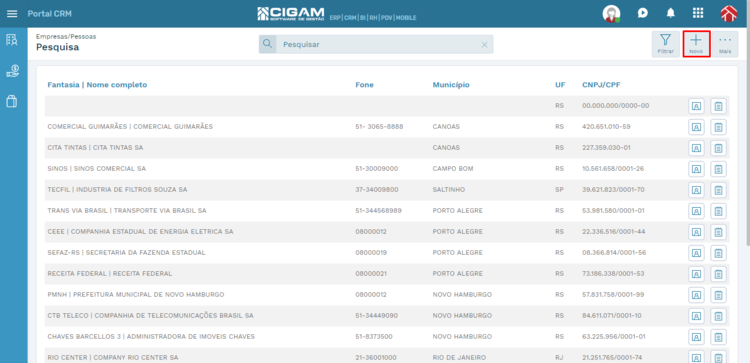This screenshot has height=363, width=750.
Task: Open contacts icon for TECFIL row
Action: (x=696, y=190)
